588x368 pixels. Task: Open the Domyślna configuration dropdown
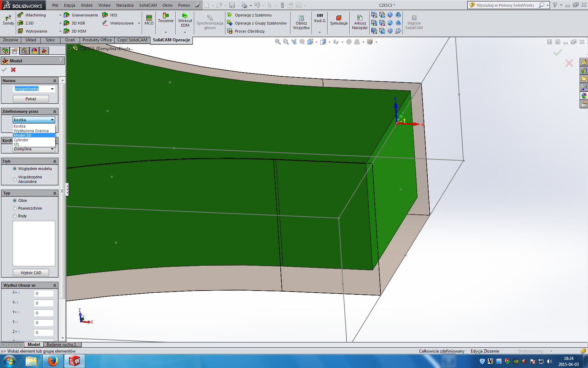pos(52,149)
